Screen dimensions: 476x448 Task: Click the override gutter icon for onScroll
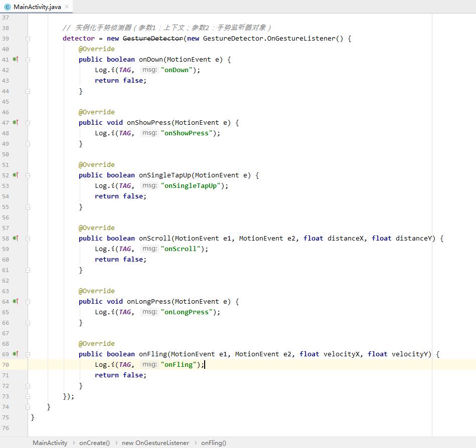[16, 239]
